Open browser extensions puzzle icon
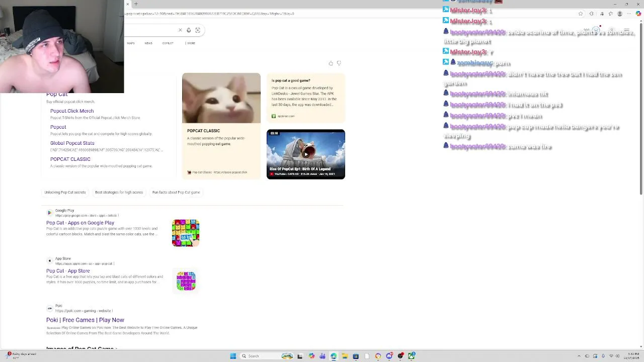 (591, 14)
